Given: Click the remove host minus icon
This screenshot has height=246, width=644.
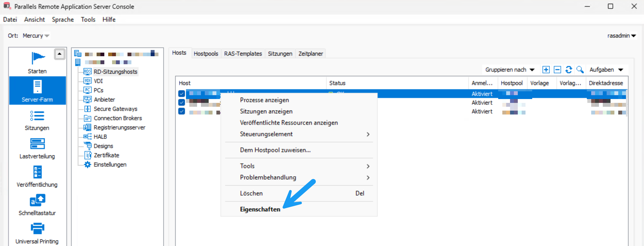Looking at the screenshot, I should pos(557,70).
